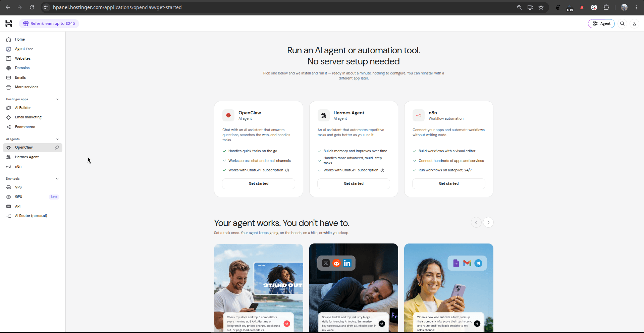
Task: Open the Agent button in header
Action: point(601,24)
